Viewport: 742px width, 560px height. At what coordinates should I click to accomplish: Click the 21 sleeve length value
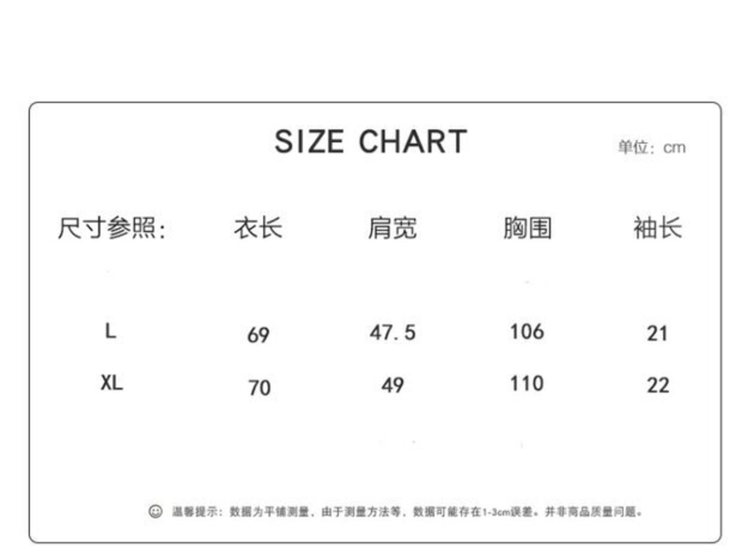click(x=657, y=333)
